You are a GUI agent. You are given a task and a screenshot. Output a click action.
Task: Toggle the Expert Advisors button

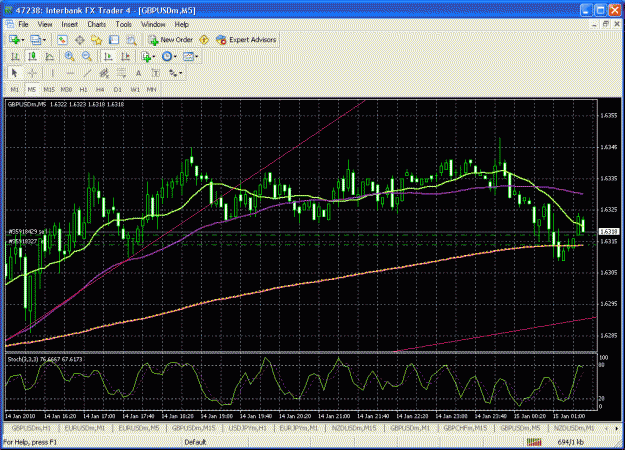coord(246,40)
